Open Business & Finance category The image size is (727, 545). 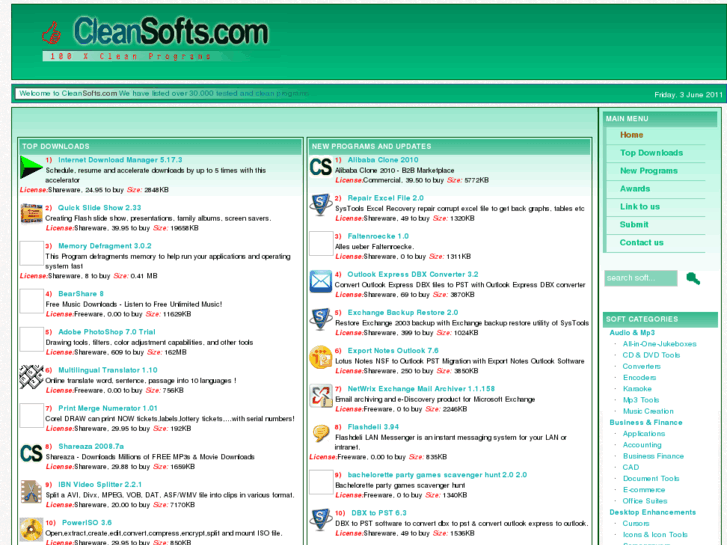(x=646, y=423)
